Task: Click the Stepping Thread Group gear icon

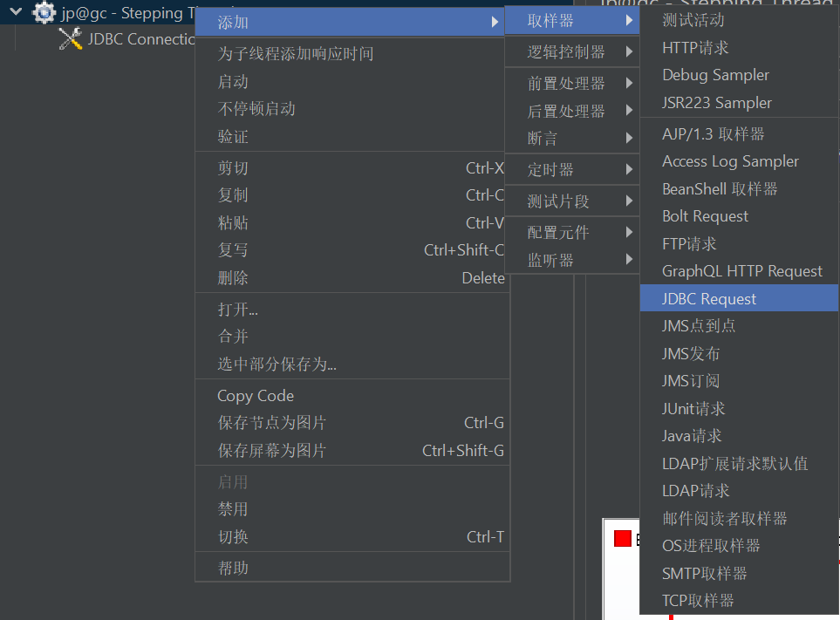Action: coord(44,13)
